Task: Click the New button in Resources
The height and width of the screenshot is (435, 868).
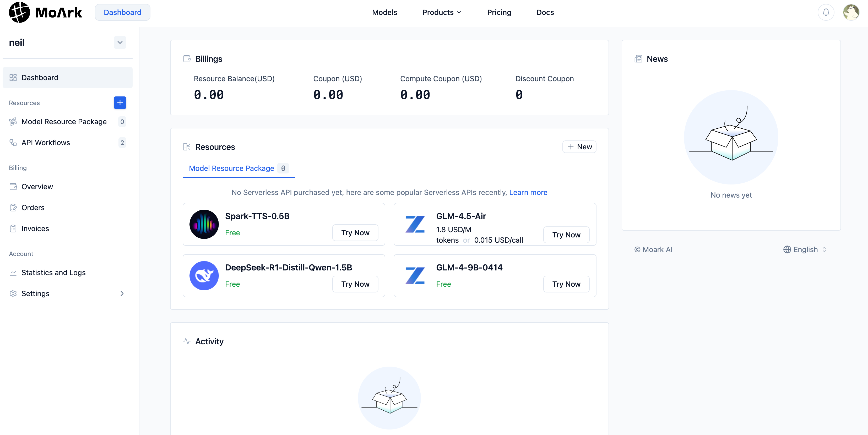Action: pyautogui.click(x=579, y=147)
